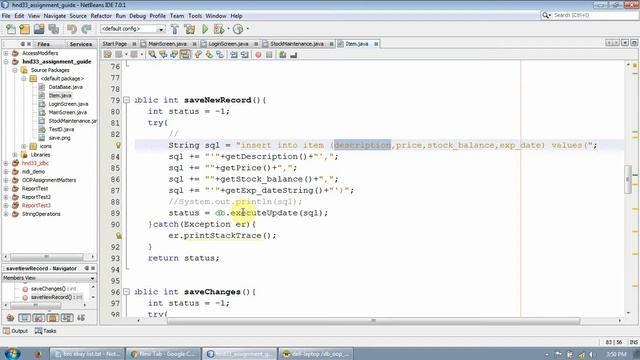Click the Clean and Build icon
640x360 pixels.
(x=190, y=29)
